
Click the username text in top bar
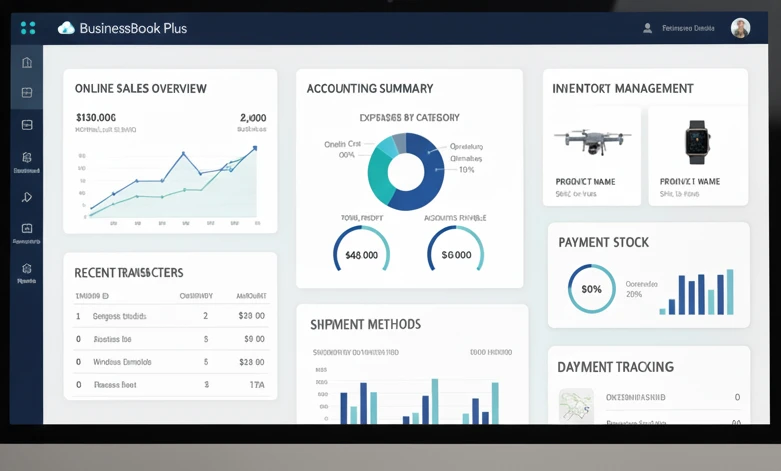pos(689,28)
